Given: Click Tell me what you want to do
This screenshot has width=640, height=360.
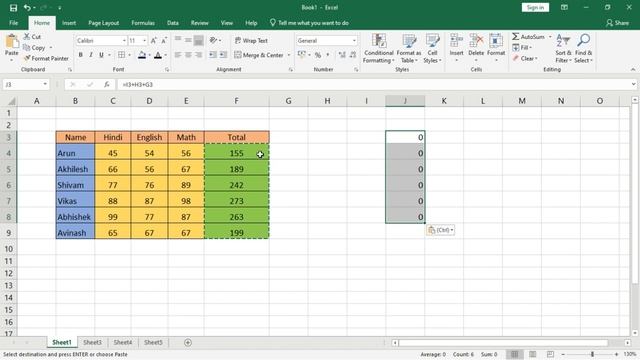Looking at the screenshot, I should pos(309,23).
